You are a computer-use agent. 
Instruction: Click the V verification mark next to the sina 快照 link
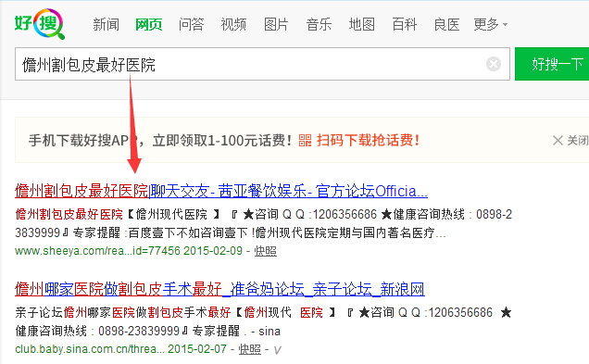pyautogui.click(x=277, y=350)
